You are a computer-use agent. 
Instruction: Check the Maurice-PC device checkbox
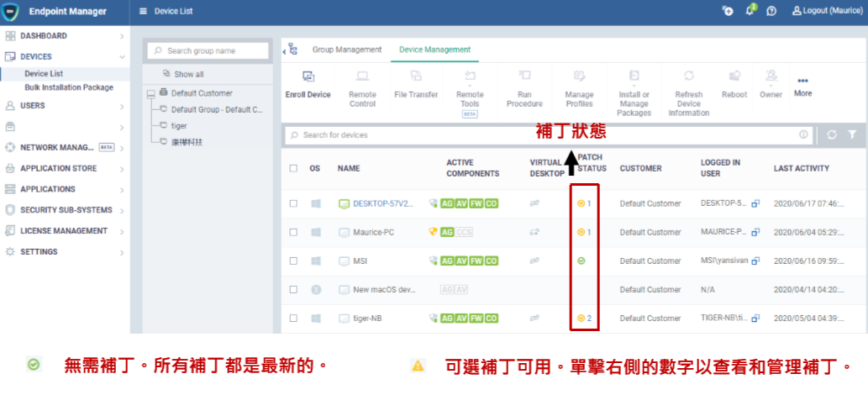click(293, 232)
